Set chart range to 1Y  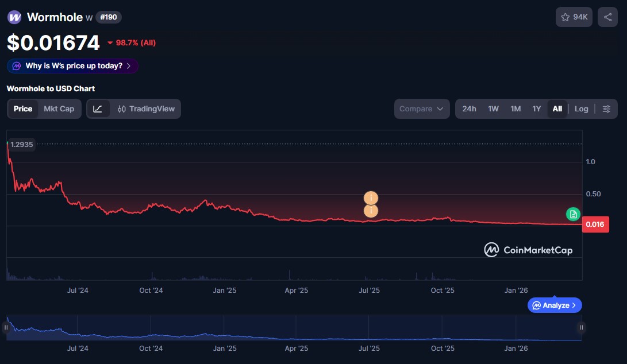[x=536, y=109]
